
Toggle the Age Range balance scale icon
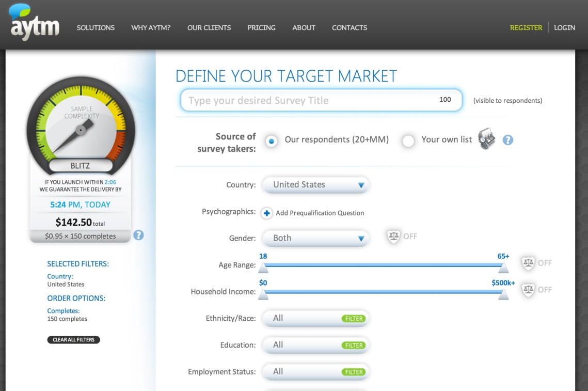528,263
